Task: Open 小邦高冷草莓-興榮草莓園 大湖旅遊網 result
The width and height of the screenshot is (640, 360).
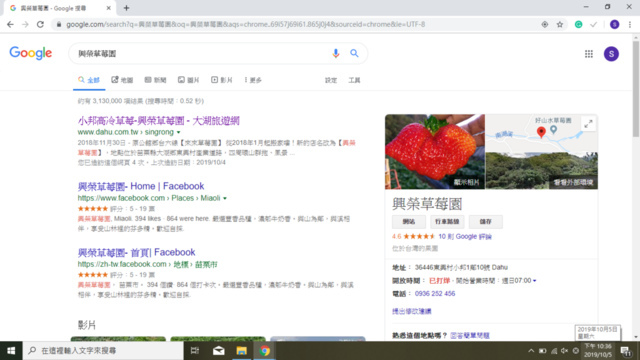Action: (x=158, y=121)
